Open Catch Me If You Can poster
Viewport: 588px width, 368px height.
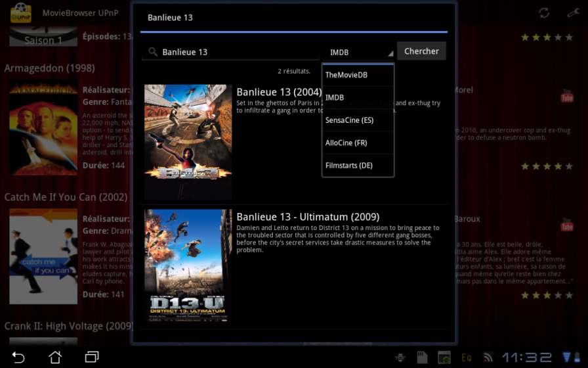coord(43,256)
